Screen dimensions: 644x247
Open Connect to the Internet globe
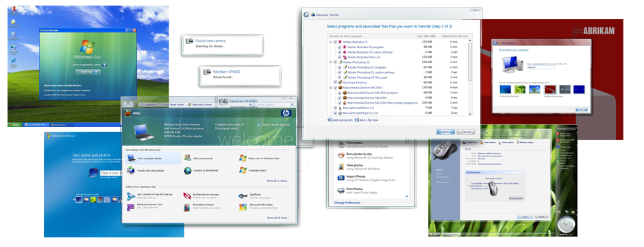click(188, 170)
